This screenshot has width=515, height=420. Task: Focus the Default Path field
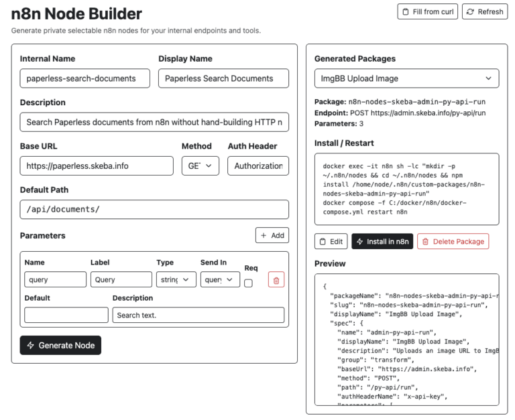coord(154,210)
